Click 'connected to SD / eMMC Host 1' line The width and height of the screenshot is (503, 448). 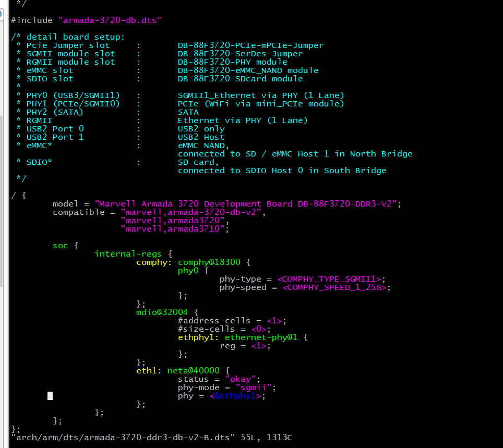tap(295, 154)
